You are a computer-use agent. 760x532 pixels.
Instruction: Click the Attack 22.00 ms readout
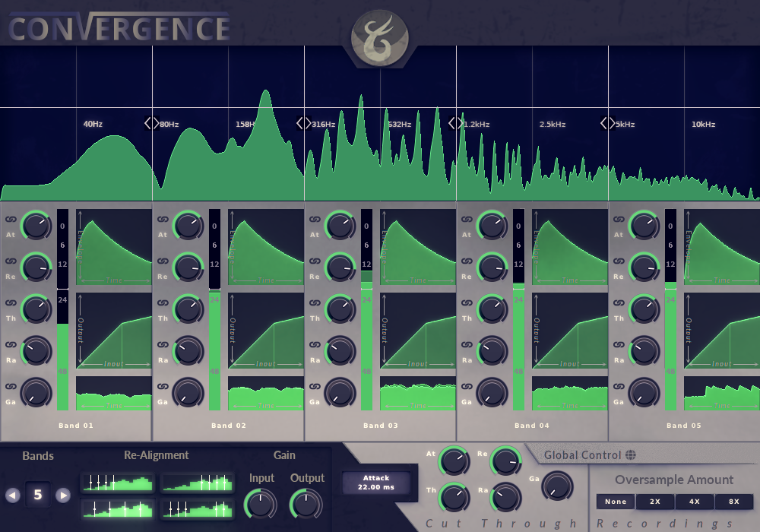click(376, 483)
